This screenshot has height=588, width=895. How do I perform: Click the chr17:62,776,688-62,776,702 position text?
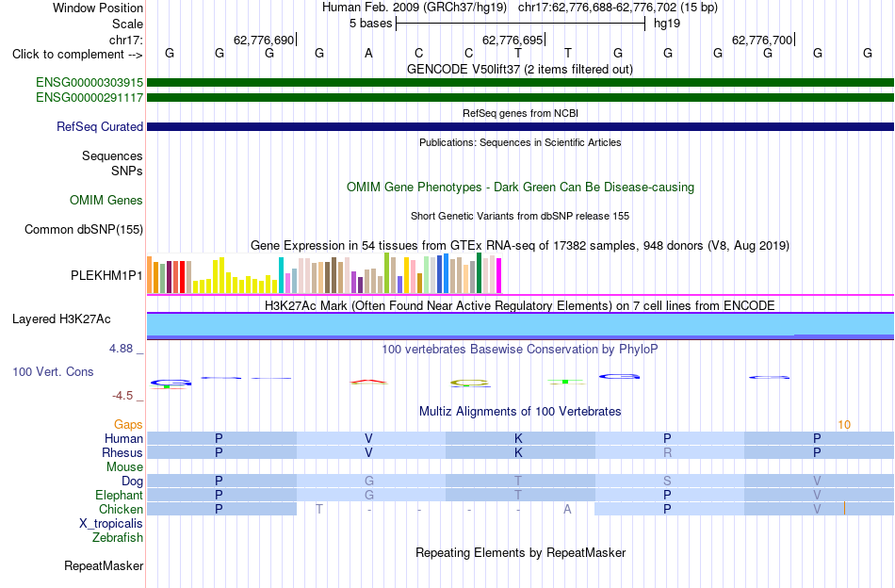tap(597, 8)
